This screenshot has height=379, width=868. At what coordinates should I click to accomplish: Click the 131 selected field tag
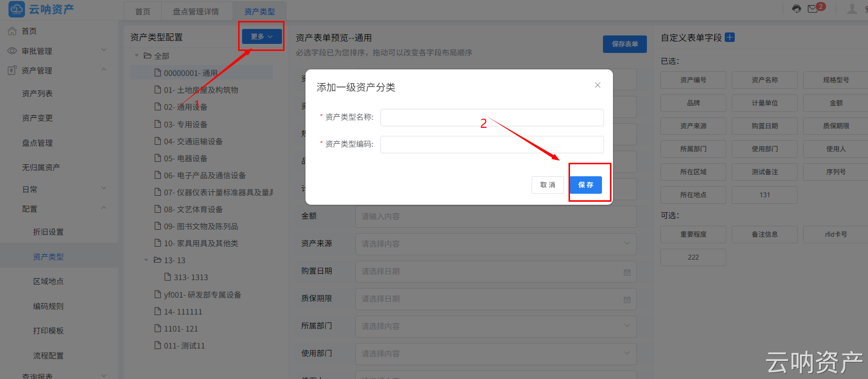[x=765, y=195]
